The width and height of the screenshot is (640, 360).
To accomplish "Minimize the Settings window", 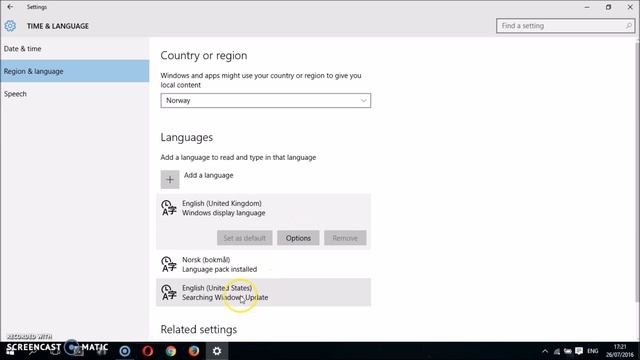I will pyautogui.click(x=587, y=7).
